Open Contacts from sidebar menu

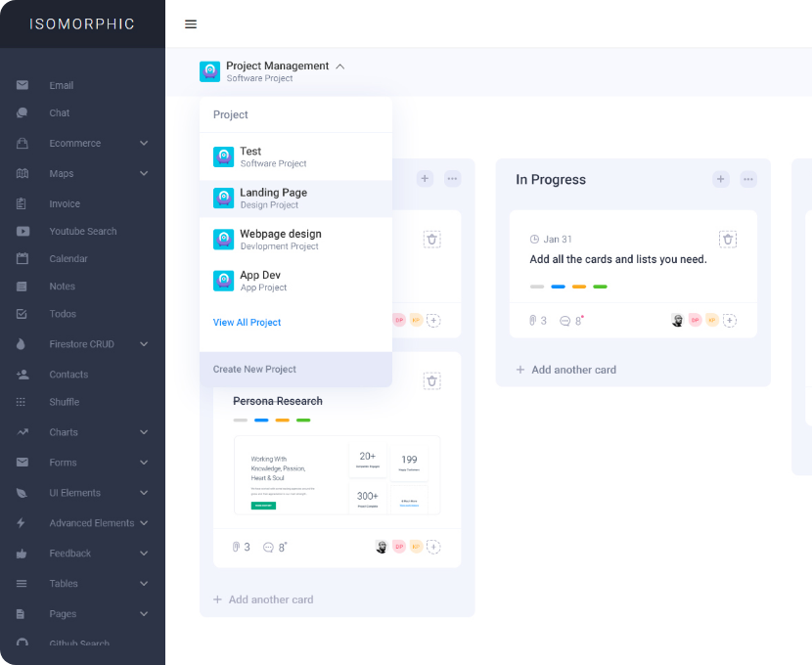[68, 375]
